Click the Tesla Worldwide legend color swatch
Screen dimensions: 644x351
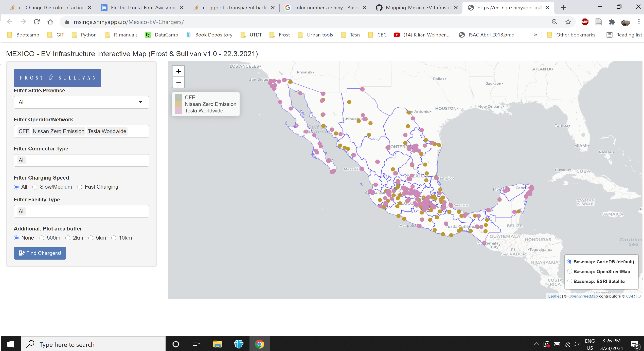pyautogui.click(x=178, y=111)
